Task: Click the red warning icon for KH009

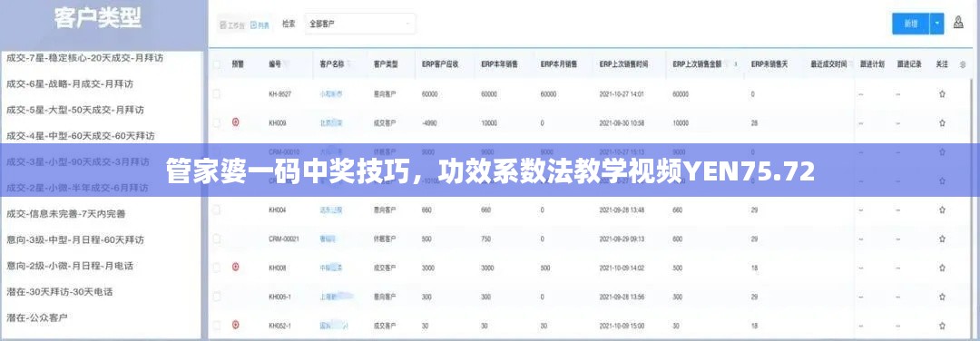Action: click(236, 122)
